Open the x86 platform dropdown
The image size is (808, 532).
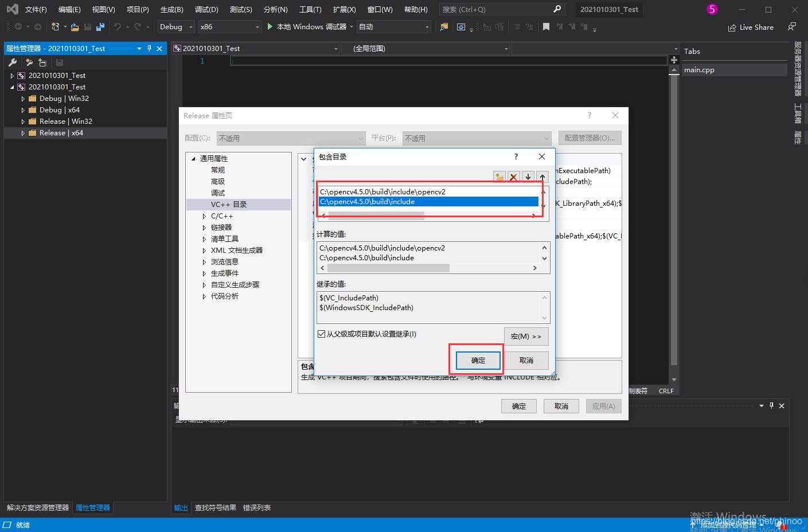pyautogui.click(x=229, y=27)
